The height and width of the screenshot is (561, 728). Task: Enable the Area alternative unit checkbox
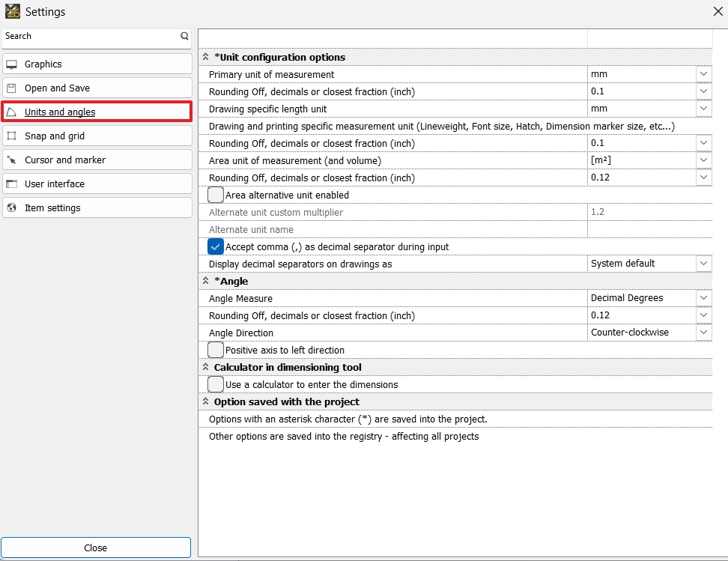click(x=216, y=195)
